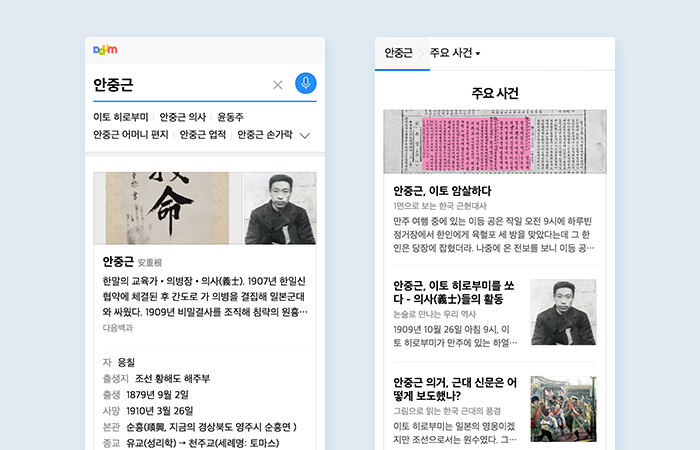Open the portrait thumbnail beside 의사들의 활동 article
Screen dimensions: 700x450
pyautogui.click(x=563, y=312)
